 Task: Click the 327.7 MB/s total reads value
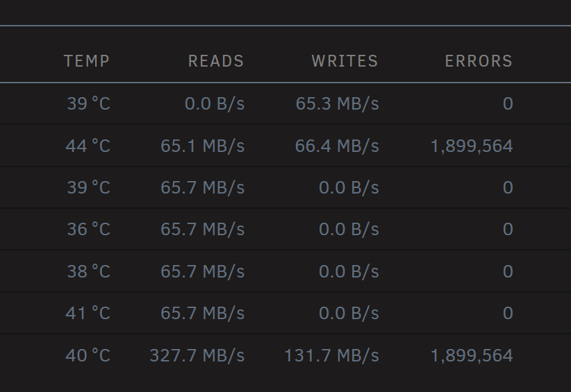pos(197,356)
